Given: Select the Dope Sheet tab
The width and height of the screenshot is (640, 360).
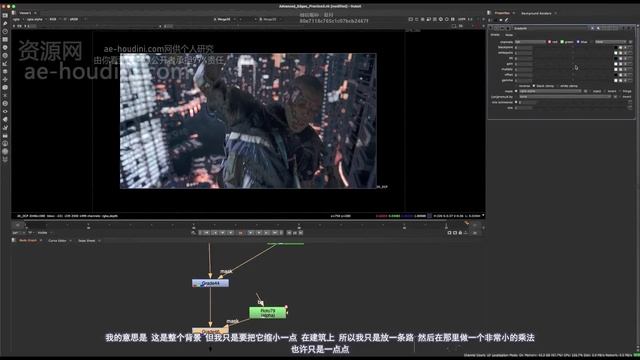Looking at the screenshot, I should 87,241.
